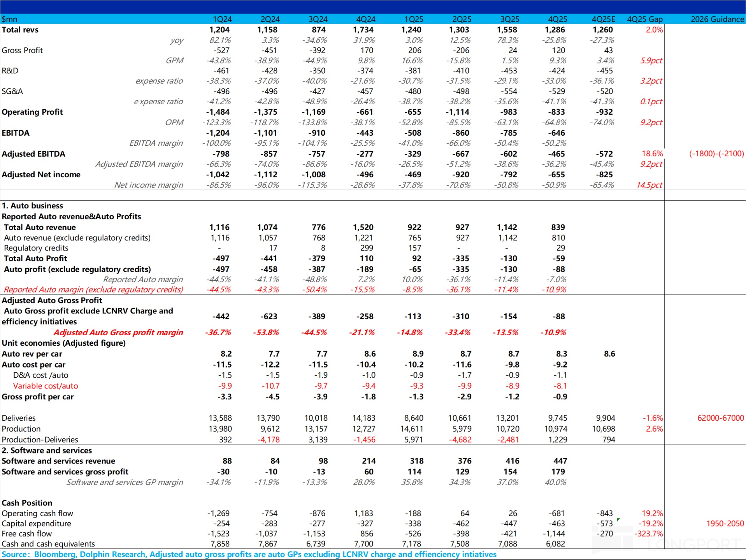The height and width of the screenshot is (560, 746).
Task: Click the Adjusted EBITDA guidance (-1800)-(-2100) cell
Action: 716,154
